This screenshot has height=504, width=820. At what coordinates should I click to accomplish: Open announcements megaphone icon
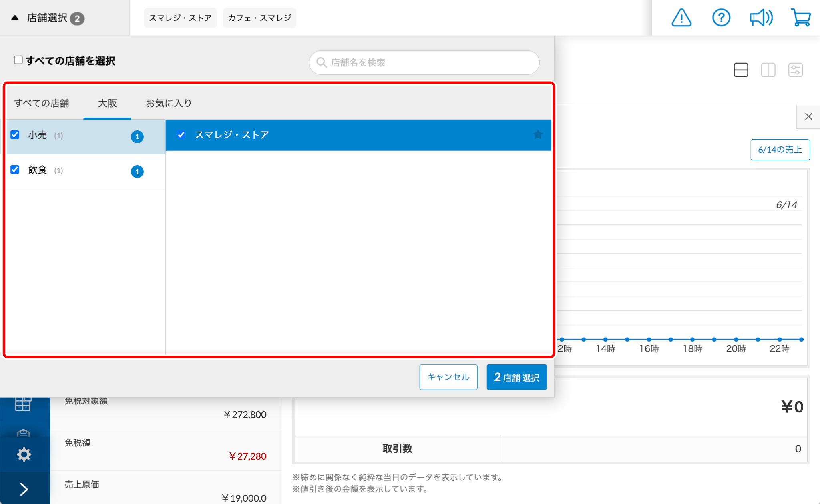(x=760, y=18)
